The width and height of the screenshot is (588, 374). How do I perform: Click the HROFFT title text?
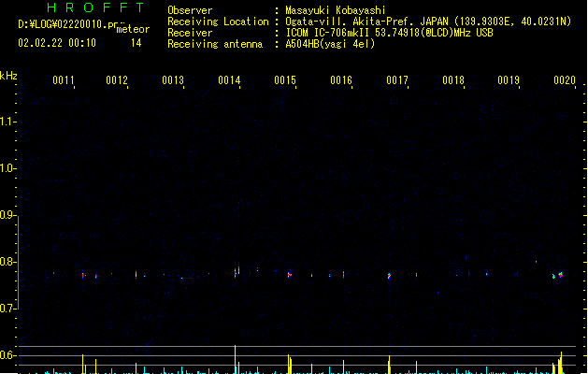[x=95, y=7]
